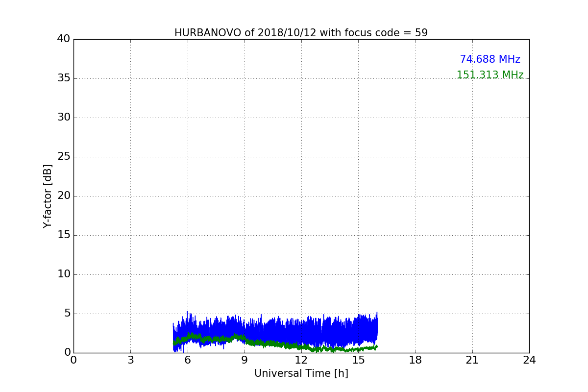Image resolution: width=588 pixels, height=392 pixels.
Task: Click the y-axis tick label 35
Action: point(64,78)
